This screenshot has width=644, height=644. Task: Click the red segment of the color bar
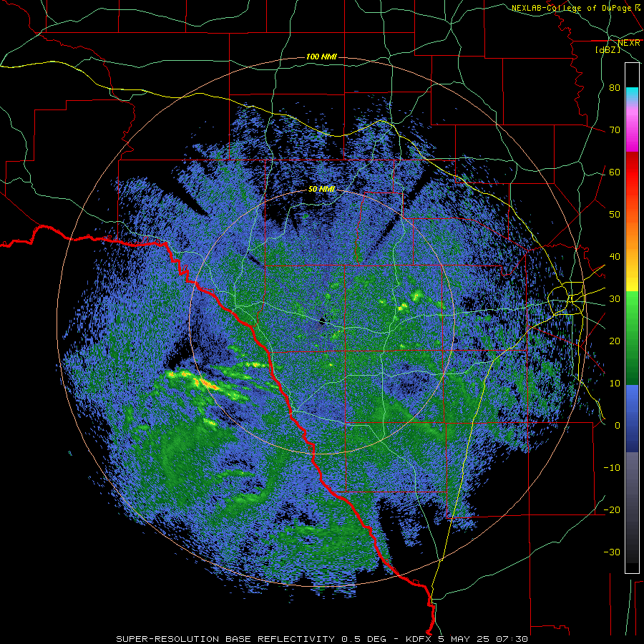pyautogui.click(x=632, y=172)
